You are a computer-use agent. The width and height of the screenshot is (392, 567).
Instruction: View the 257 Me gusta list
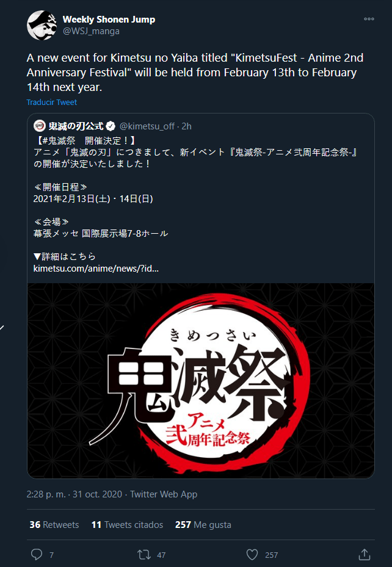pos(203,525)
